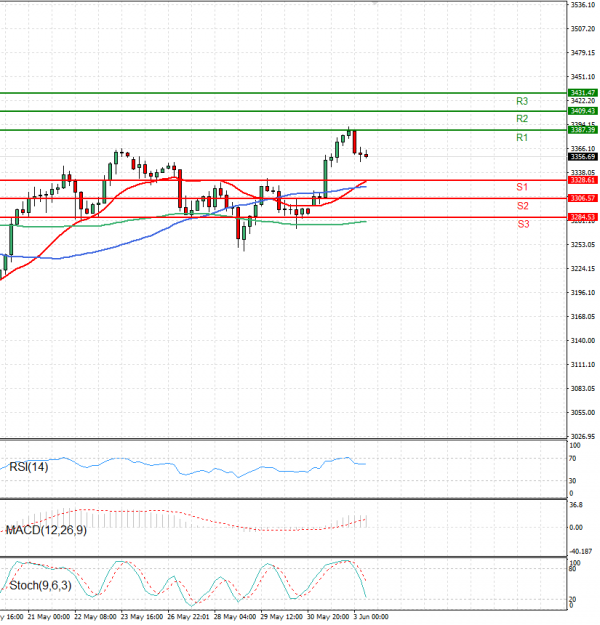600x625 pixels.
Task: Click the R1 resistance label
Action: coord(522,138)
